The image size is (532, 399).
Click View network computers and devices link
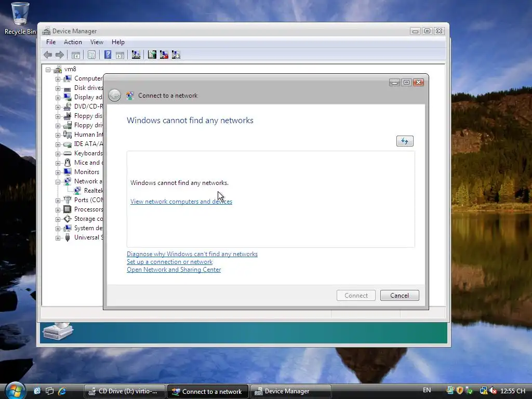[181, 202]
